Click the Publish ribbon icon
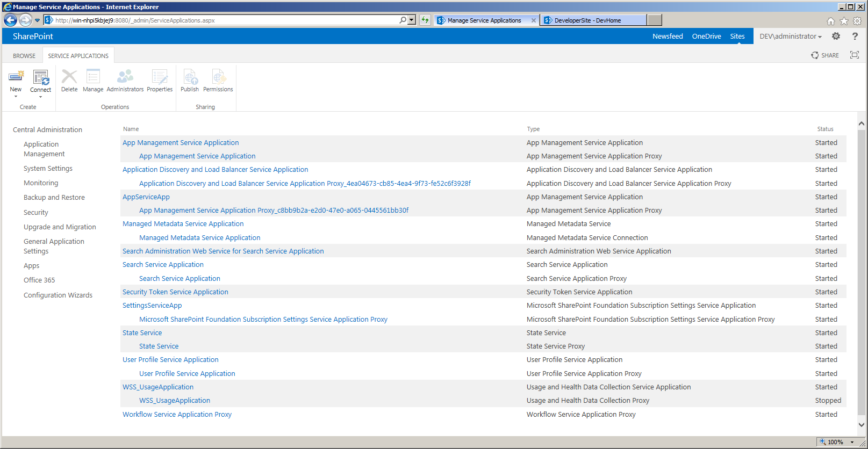 coord(190,77)
